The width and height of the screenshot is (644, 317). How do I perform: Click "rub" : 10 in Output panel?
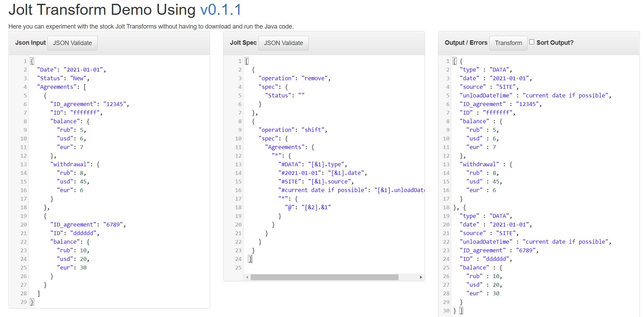pos(484,276)
